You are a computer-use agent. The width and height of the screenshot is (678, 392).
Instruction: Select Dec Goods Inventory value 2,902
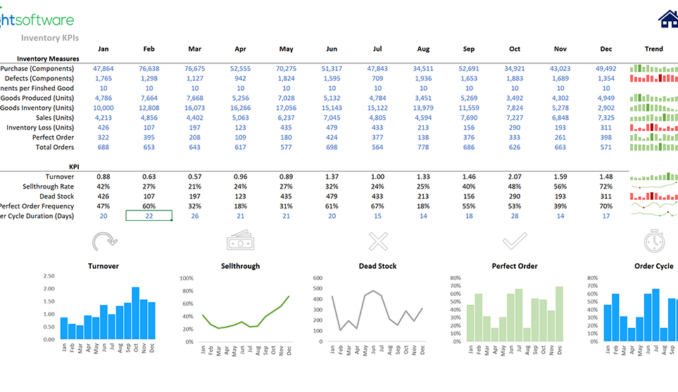tap(606, 108)
